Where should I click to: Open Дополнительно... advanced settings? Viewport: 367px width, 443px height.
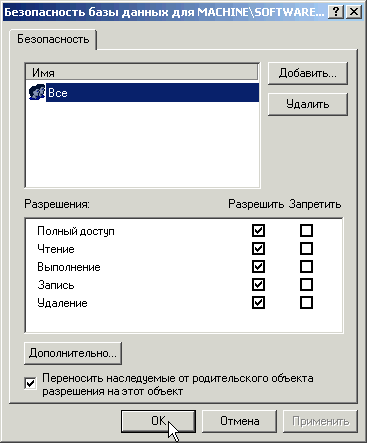coord(73,353)
